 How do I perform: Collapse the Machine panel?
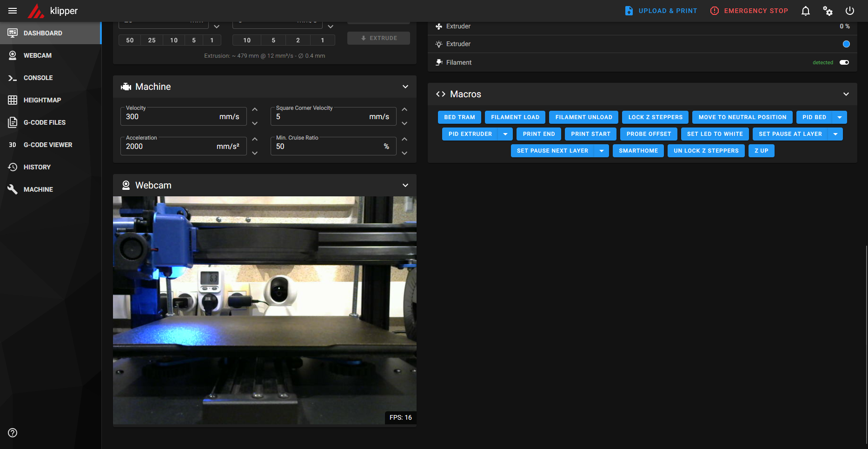pyautogui.click(x=405, y=87)
